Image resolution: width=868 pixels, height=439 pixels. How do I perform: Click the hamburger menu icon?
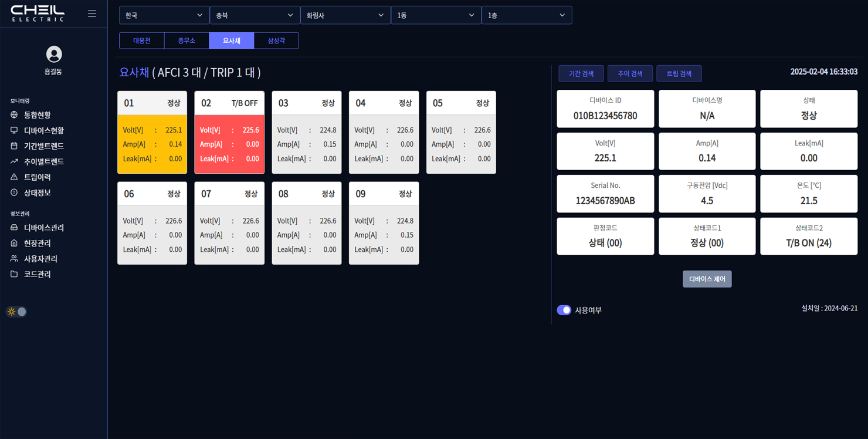92,13
